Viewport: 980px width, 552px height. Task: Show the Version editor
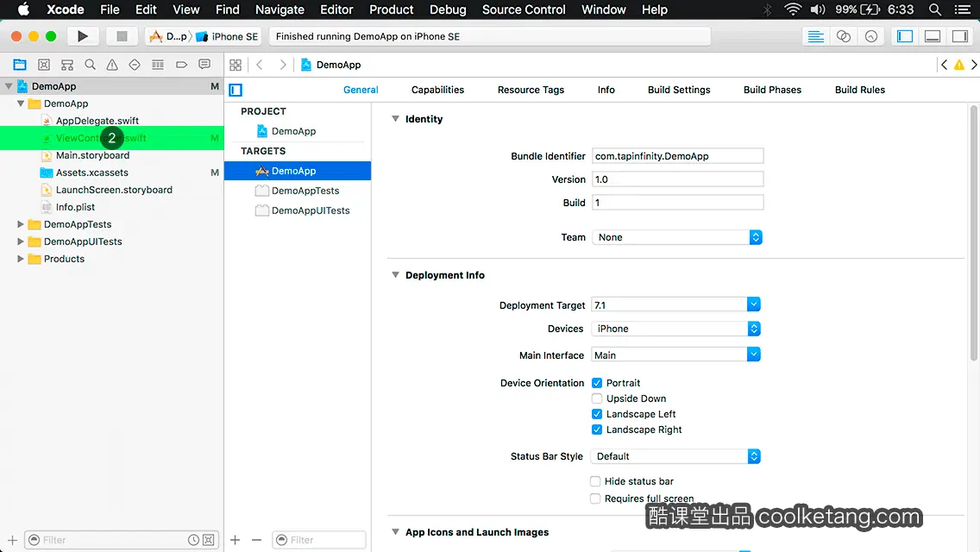pos(870,36)
